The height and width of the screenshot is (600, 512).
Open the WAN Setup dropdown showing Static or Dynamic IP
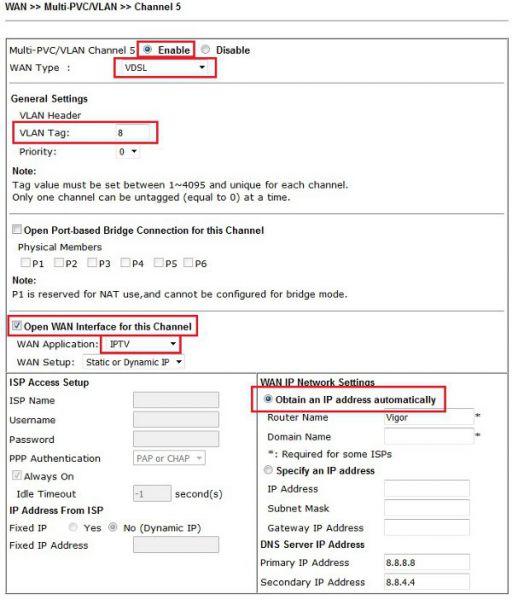pos(133,362)
